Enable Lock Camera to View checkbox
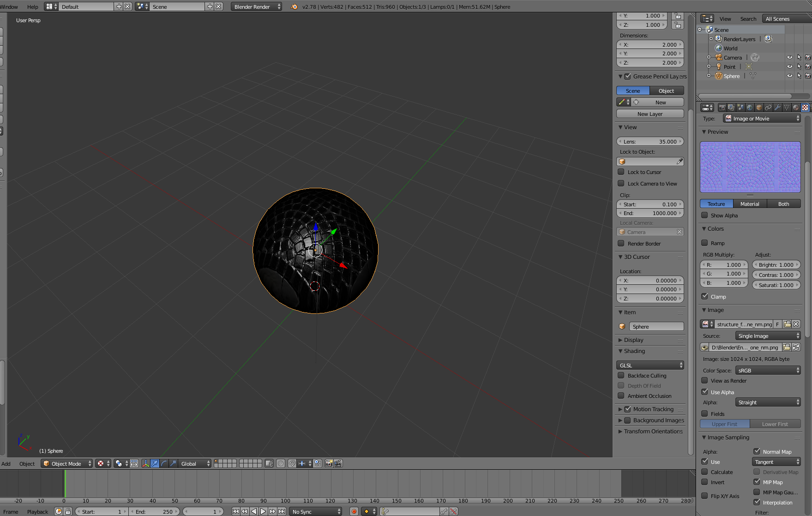 pos(621,183)
